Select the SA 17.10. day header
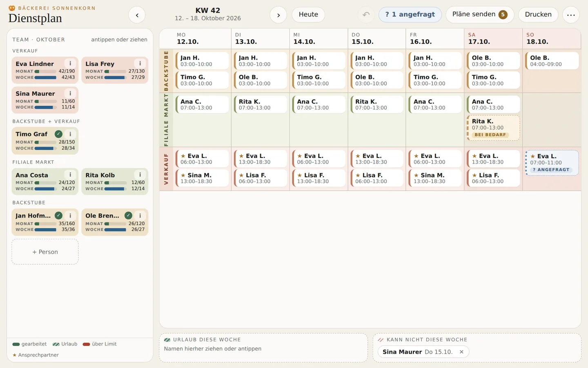The height and width of the screenshot is (368, 588). tap(493, 38)
